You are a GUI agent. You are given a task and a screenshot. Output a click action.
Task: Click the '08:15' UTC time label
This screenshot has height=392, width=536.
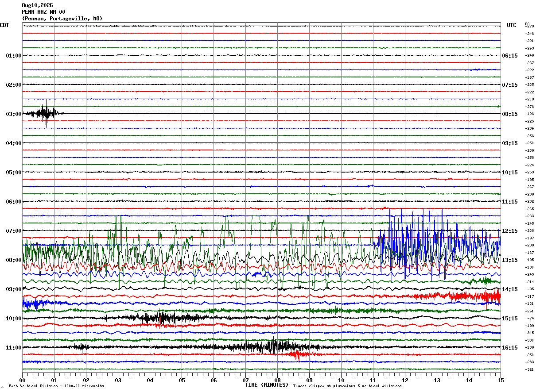(509, 114)
